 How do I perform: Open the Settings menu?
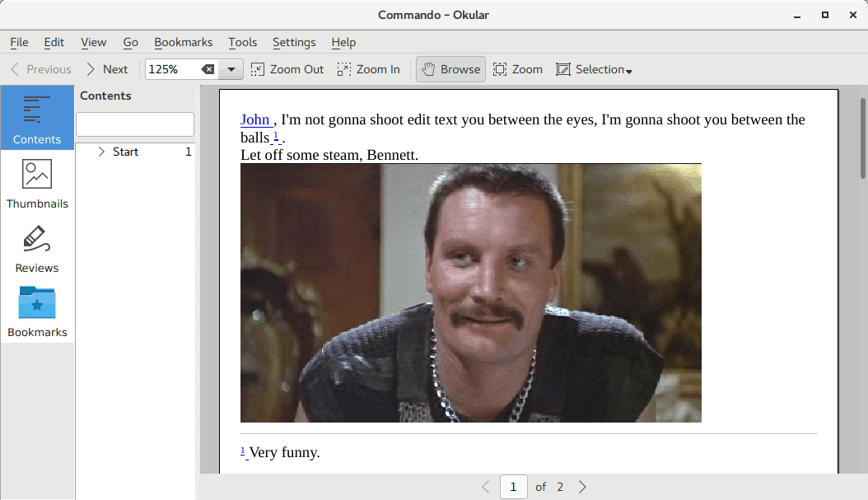(294, 42)
